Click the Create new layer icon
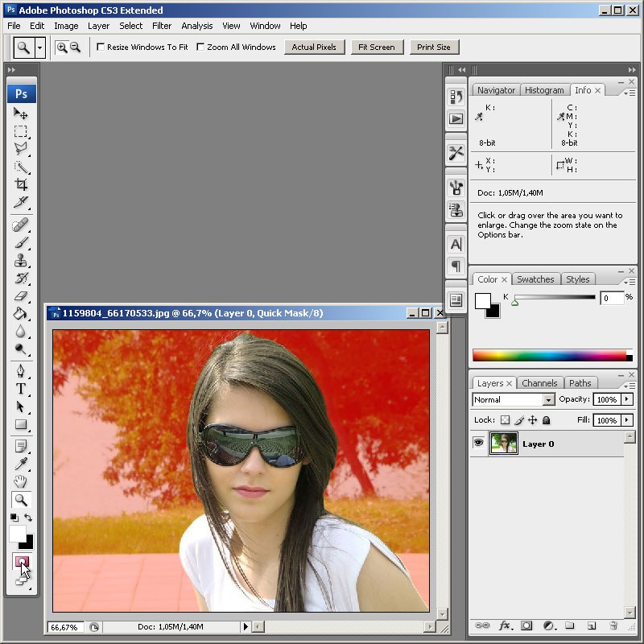Image resolution: width=644 pixels, height=644 pixels. 592,625
